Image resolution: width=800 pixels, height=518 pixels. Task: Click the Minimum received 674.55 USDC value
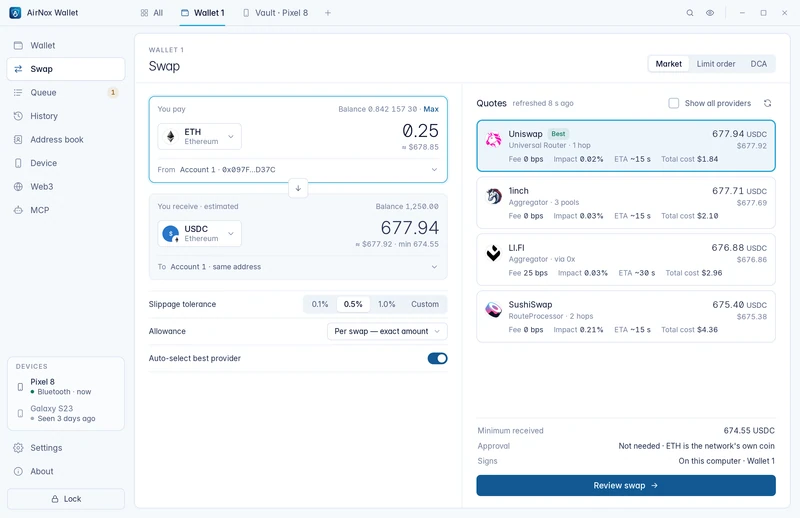[x=748, y=430]
